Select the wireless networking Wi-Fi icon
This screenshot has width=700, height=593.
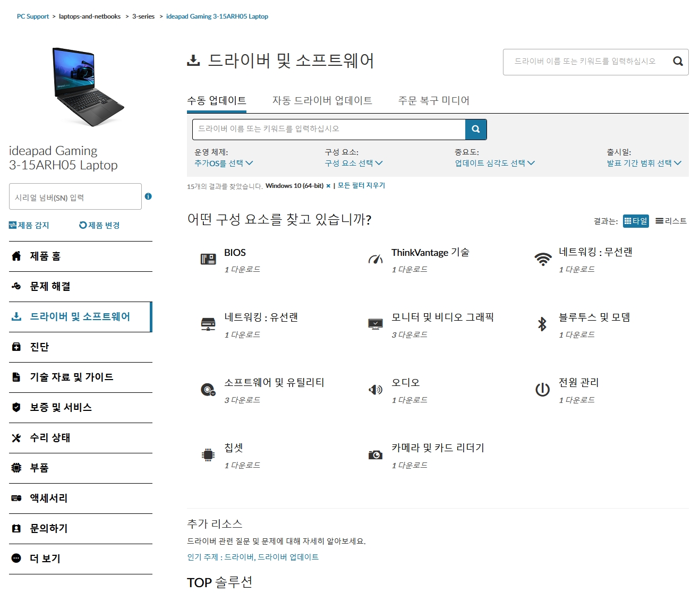click(x=542, y=259)
